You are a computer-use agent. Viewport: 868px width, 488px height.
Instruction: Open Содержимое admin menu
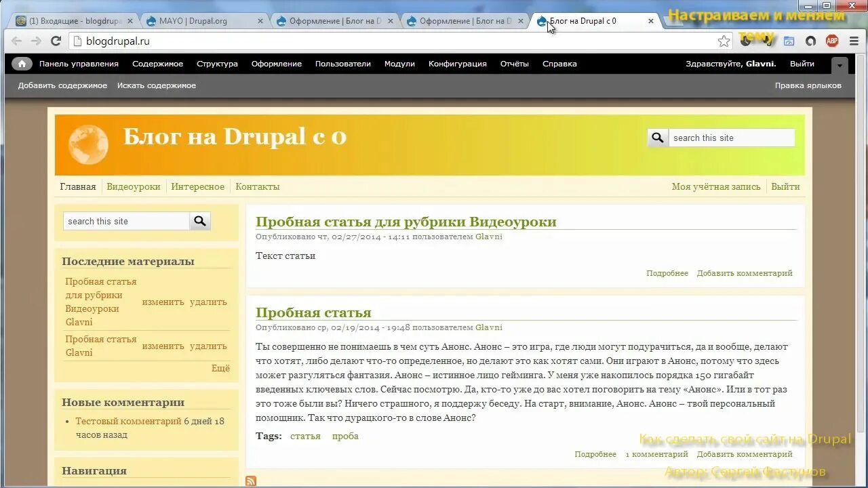point(157,64)
